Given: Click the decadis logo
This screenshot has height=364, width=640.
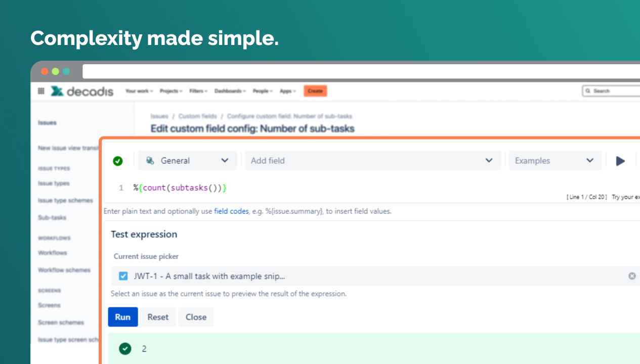Looking at the screenshot, I should (x=82, y=92).
